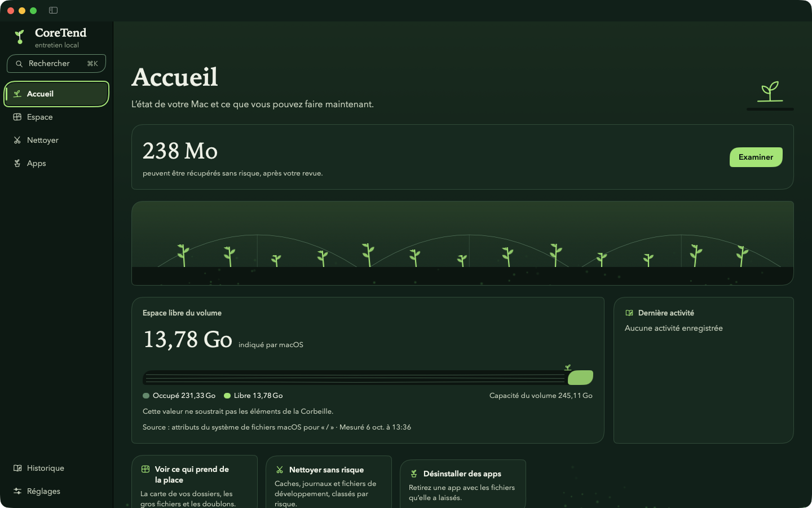Open the Nettoyer sans risque card
The width and height of the screenshot is (812, 508).
[329, 481]
